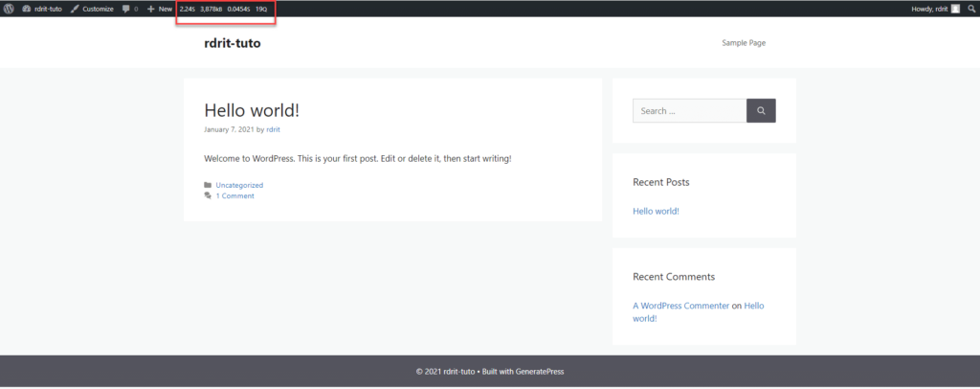Click the rdrit-tuto site title
This screenshot has height=389, width=980.
click(232, 43)
